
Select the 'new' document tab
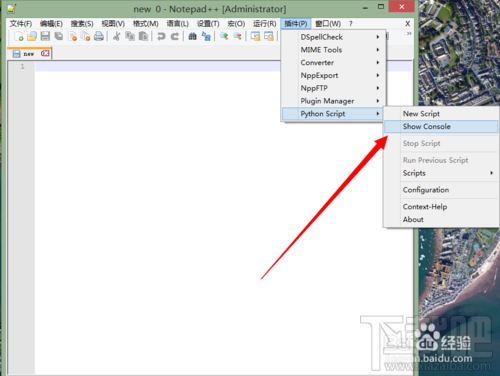(29, 54)
